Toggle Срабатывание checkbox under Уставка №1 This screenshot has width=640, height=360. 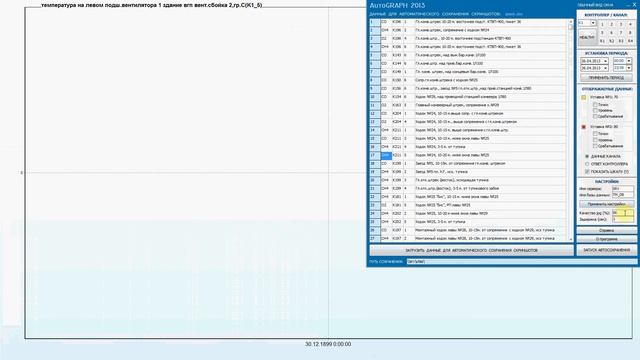click(595, 116)
